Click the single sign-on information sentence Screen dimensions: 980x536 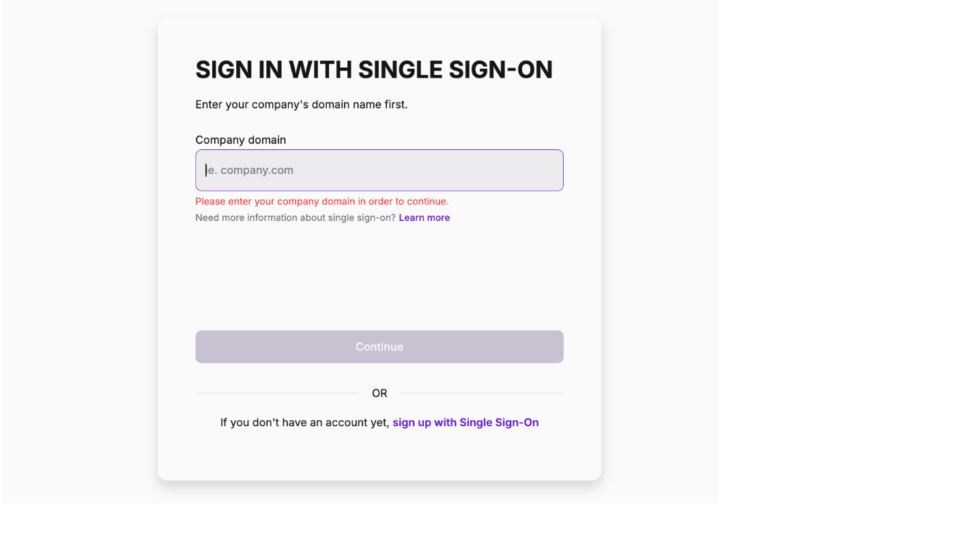pyautogui.click(x=295, y=217)
